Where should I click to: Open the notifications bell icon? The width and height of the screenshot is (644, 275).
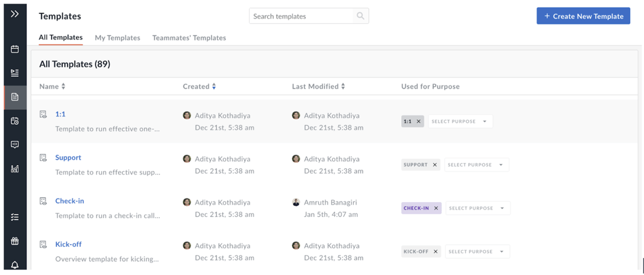(x=15, y=264)
